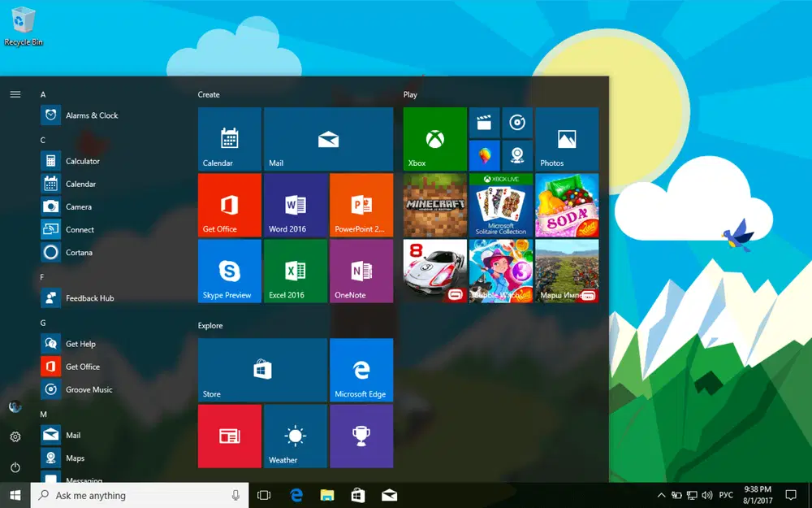
Task: Open the Store tile
Action: point(262,370)
